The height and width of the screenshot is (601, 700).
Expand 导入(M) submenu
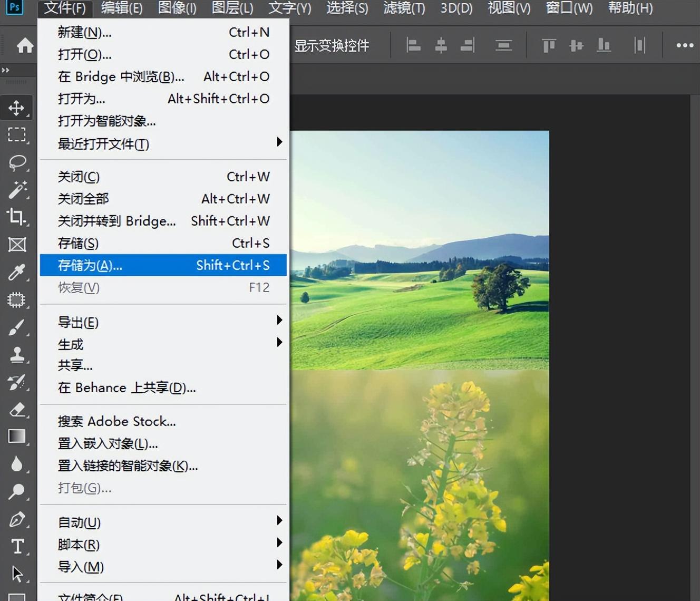279,565
